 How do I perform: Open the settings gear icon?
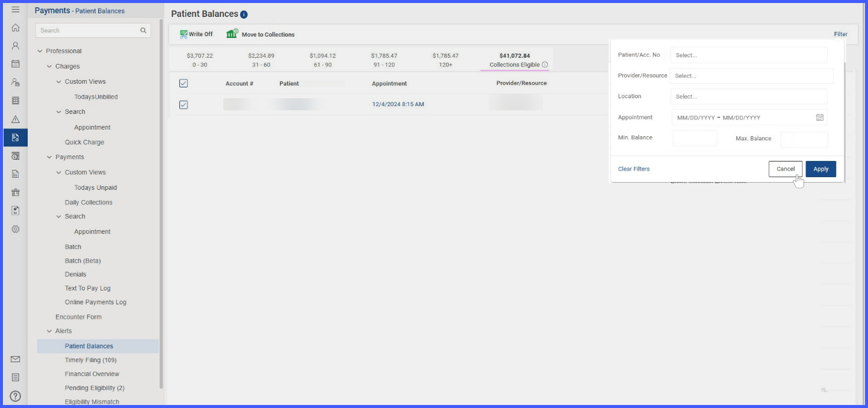(16, 229)
